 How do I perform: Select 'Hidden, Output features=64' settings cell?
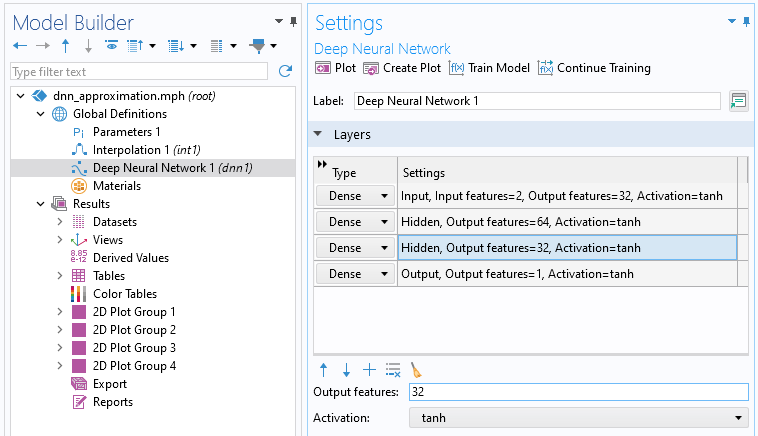567,222
